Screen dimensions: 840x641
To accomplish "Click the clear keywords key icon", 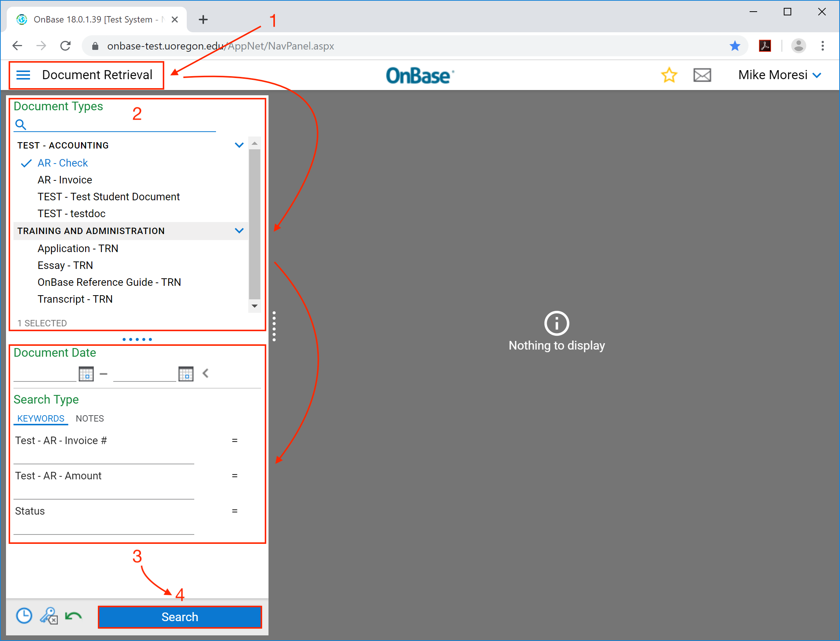I will pos(49,616).
